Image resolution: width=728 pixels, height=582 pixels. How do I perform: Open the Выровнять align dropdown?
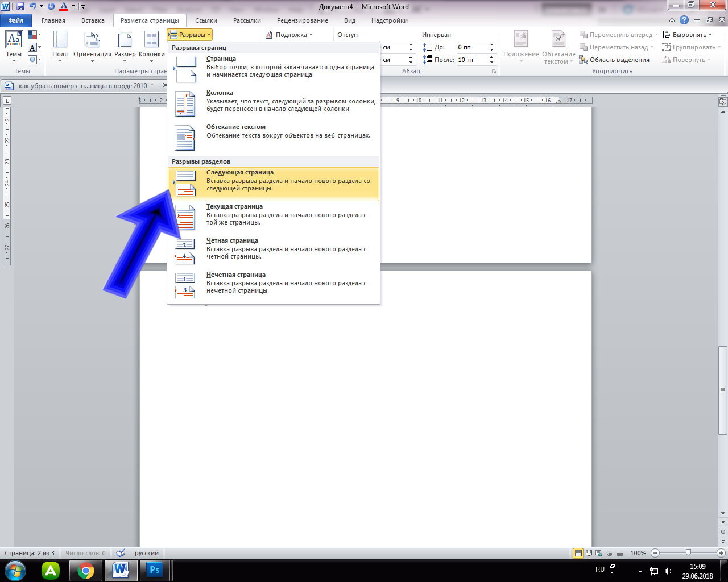687,35
